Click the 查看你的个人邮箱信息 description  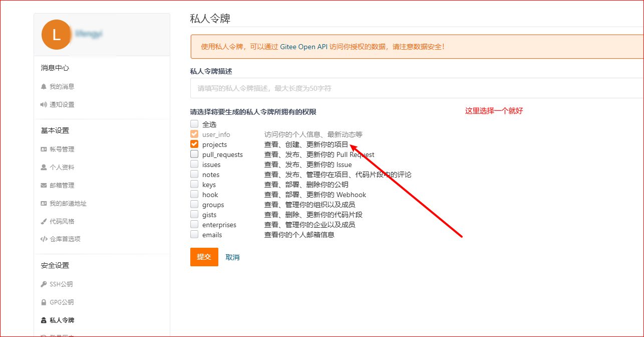click(299, 235)
